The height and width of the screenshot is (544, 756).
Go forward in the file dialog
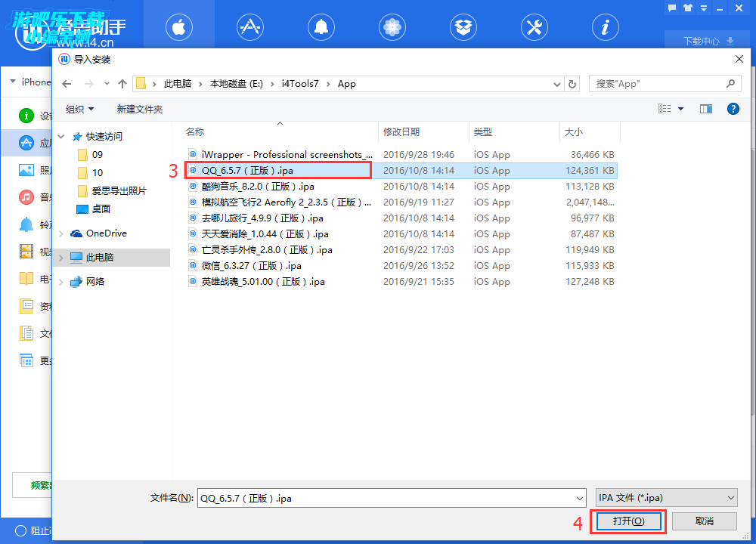(88, 84)
